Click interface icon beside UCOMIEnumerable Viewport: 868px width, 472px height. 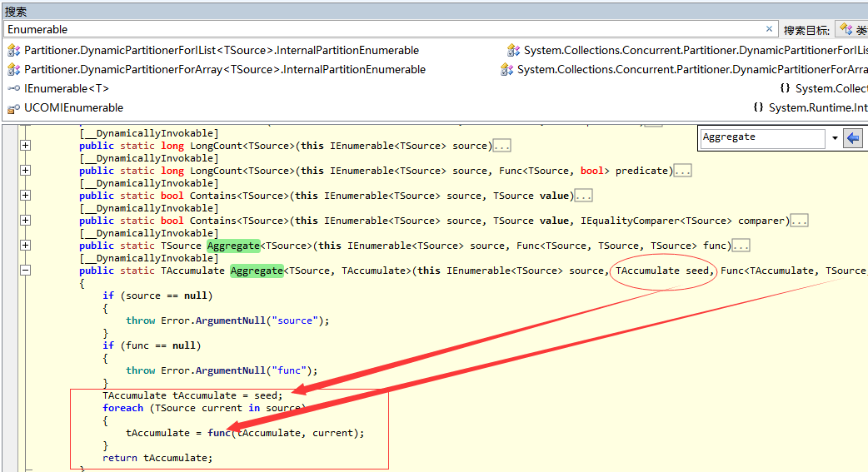click(x=13, y=108)
